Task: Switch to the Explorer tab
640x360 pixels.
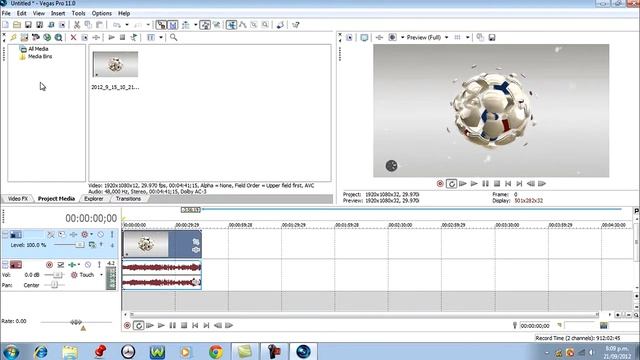Action: 93,199
